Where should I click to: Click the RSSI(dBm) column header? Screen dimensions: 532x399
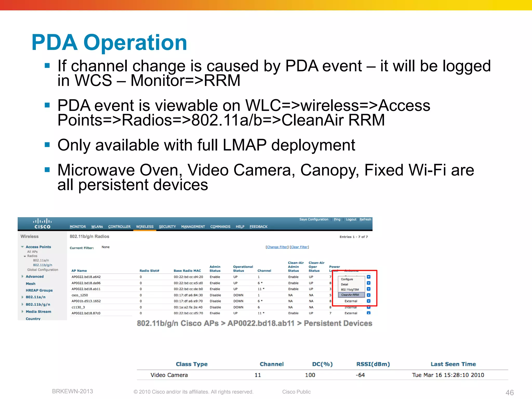[373, 364]
